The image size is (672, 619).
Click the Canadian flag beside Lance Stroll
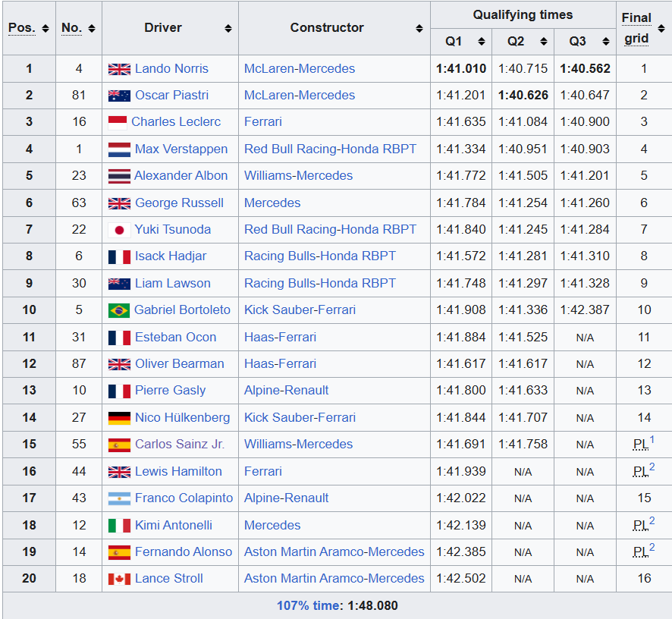(x=119, y=579)
